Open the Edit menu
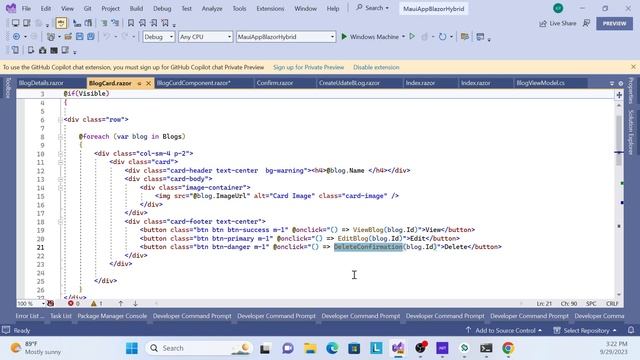The image size is (640, 360). (x=46, y=8)
